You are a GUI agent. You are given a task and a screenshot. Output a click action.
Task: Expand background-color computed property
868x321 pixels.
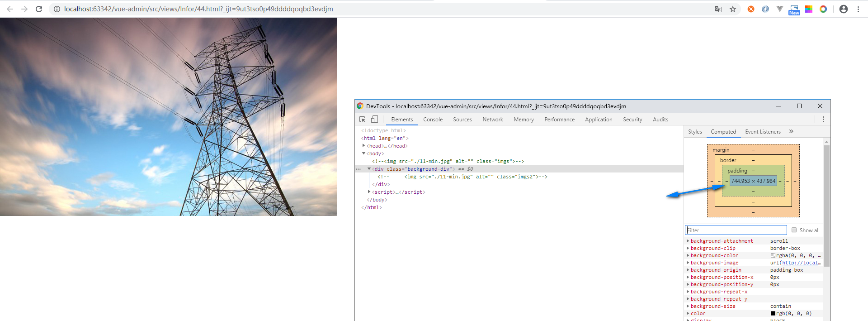coord(688,255)
